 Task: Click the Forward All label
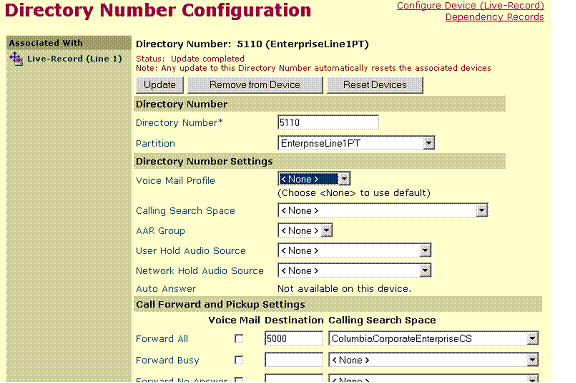[x=162, y=339]
